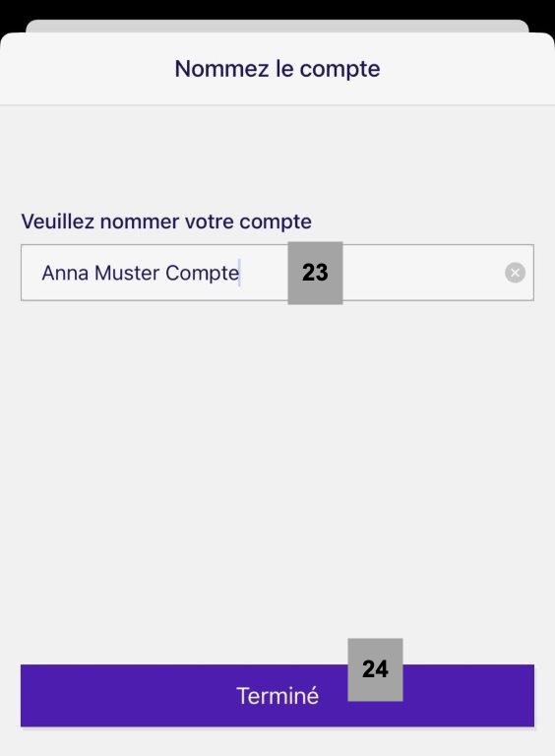Tap the modal header bar area

[x=277, y=69]
